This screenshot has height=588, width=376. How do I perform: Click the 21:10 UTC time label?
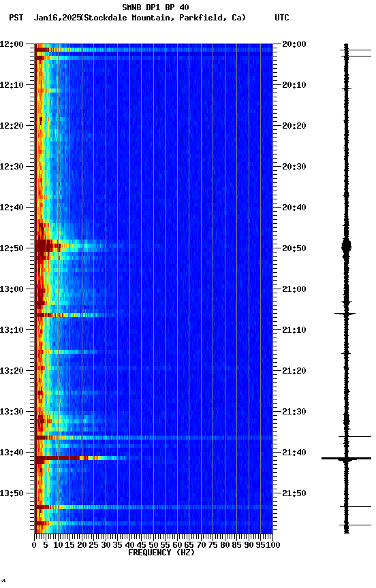coord(294,330)
